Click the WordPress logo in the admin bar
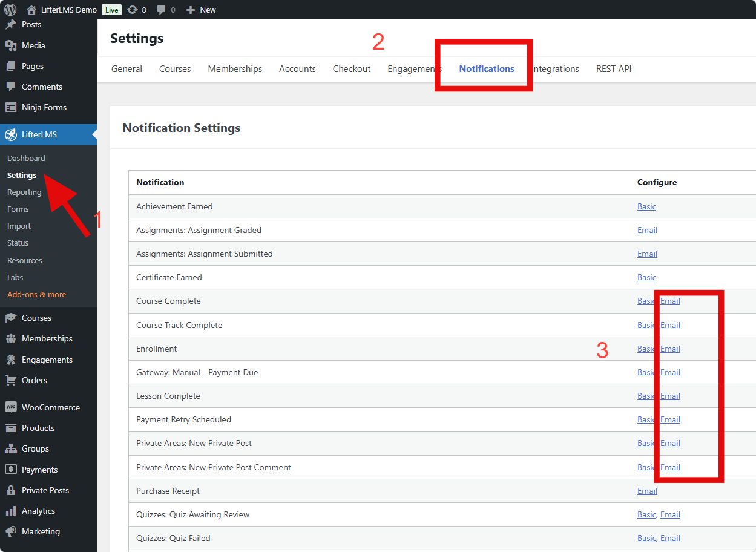756x552 pixels. pyautogui.click(x=9, y=9)
